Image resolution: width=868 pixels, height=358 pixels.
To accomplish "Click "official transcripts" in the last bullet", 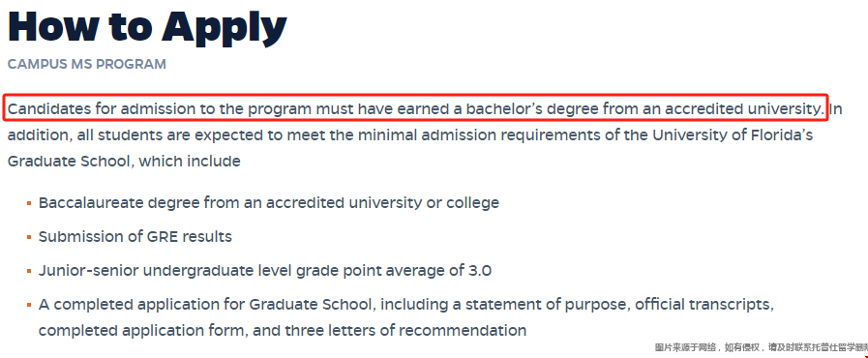I will 704,305.
